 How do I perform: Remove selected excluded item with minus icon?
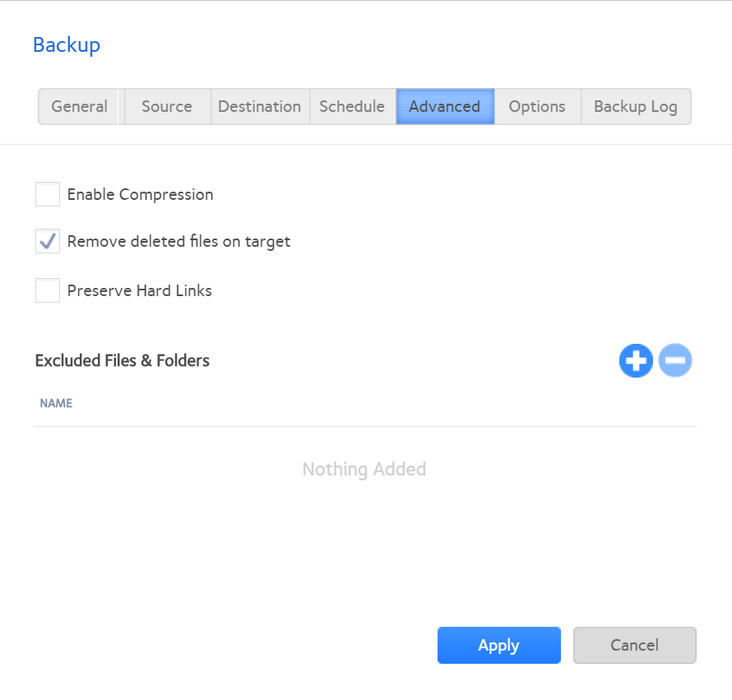[x=675, y=361]
